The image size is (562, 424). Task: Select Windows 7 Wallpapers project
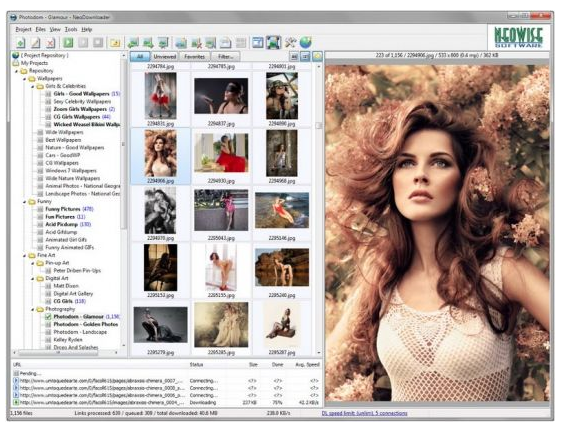coord(71,171)
